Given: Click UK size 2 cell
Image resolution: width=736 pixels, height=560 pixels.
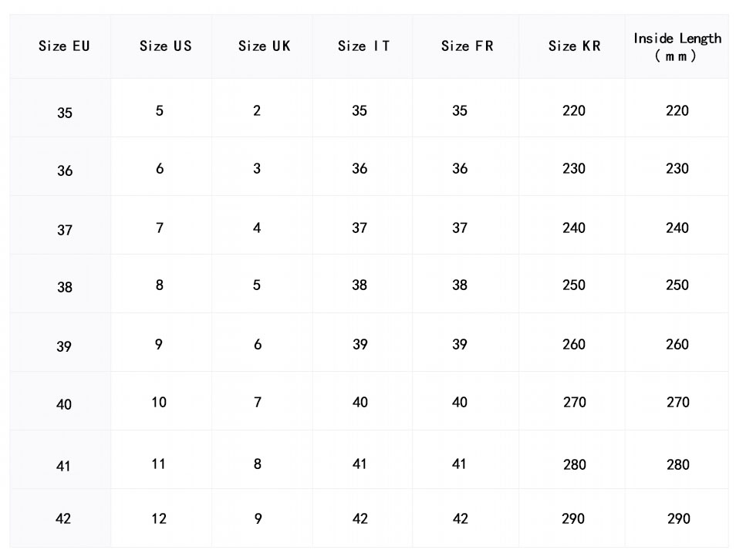Looking at the screenshot, I should tap(257, 110).
